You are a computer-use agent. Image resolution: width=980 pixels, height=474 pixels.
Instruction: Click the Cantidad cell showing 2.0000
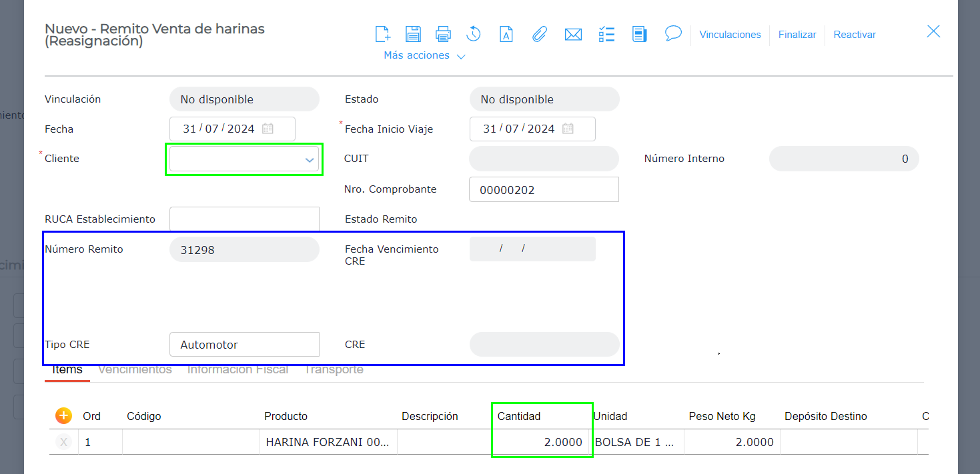pos(542,442)
